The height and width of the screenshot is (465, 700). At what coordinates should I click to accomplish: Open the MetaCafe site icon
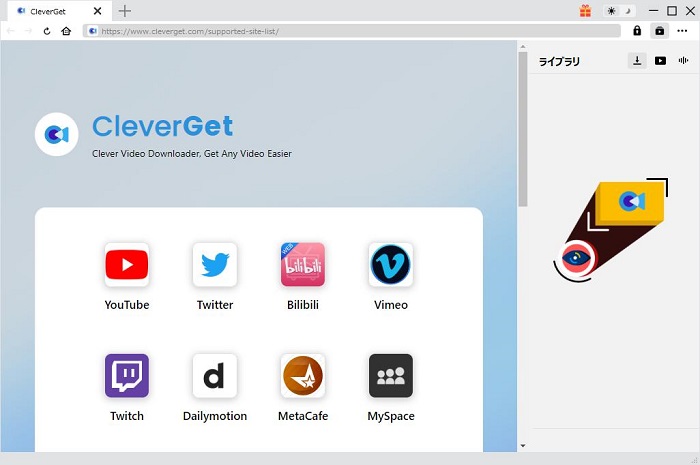[303, 376]
